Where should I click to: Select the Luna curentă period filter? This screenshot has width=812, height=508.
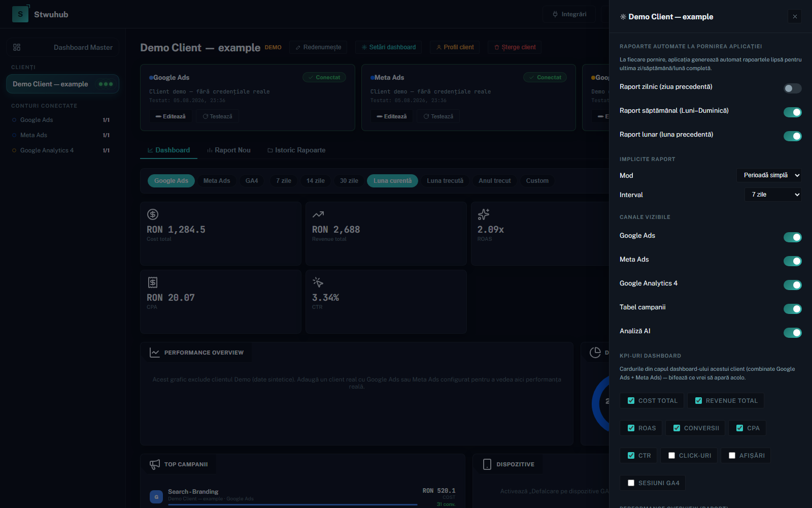coord(393,181)
